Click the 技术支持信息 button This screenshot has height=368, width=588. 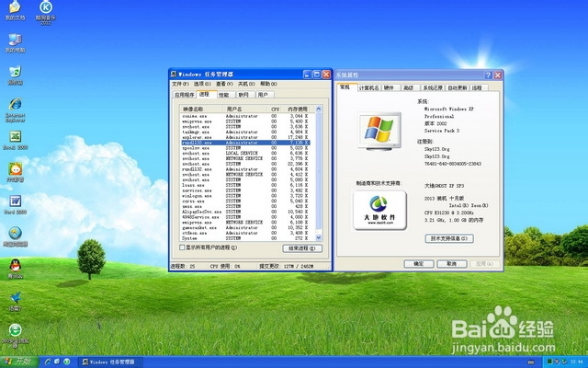coord(449,238)
